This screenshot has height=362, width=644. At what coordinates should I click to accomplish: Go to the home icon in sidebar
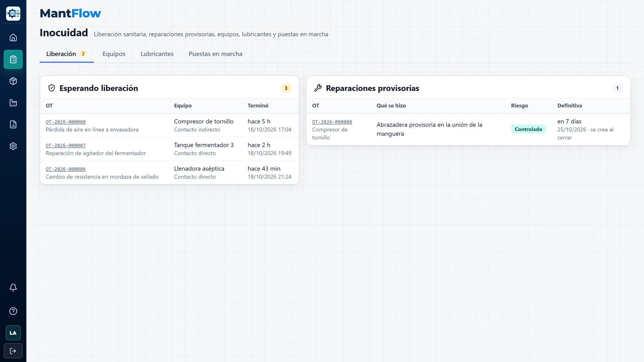coord(13,38)
